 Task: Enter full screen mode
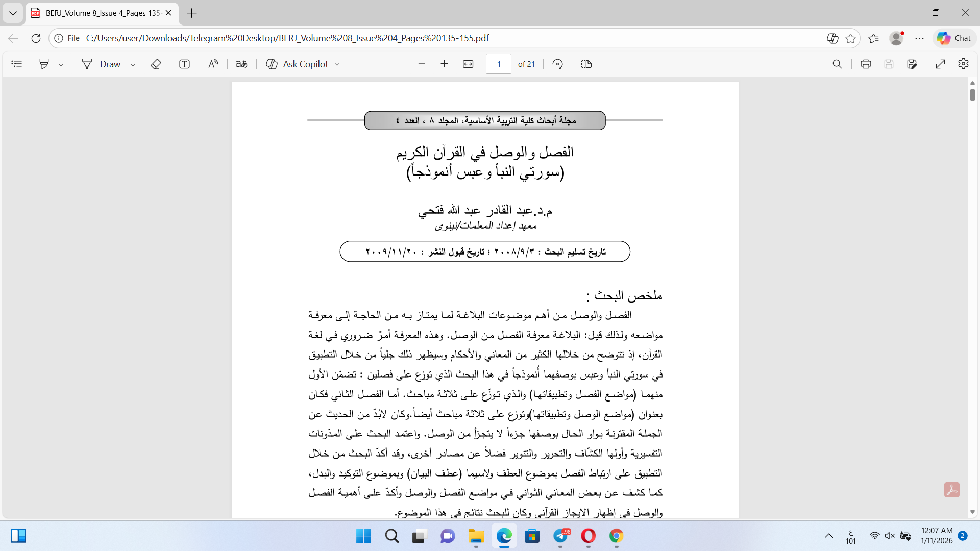tap(941, 64)
